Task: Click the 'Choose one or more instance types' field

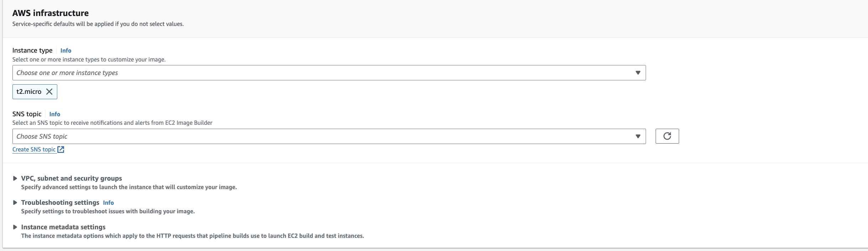Action: [x=320, y=73]
